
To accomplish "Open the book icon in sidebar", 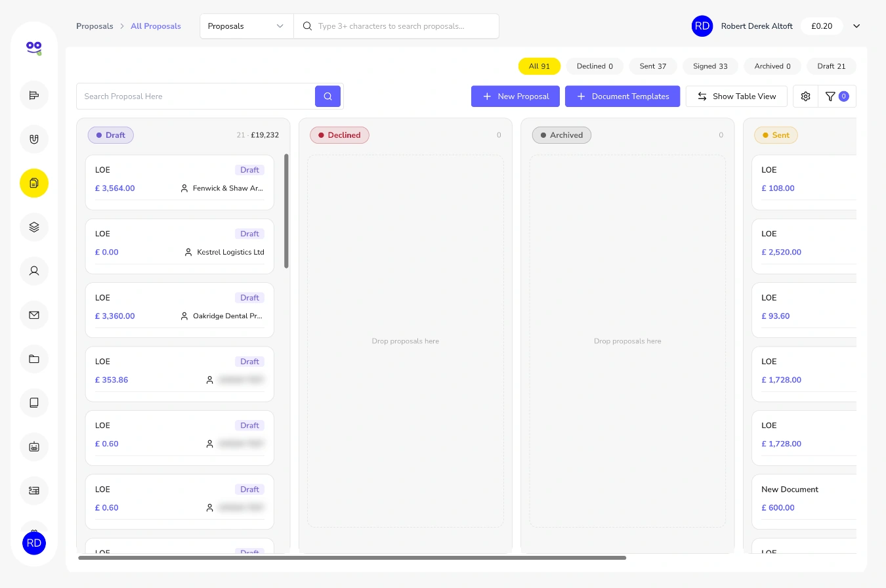I will coord(34,403).
